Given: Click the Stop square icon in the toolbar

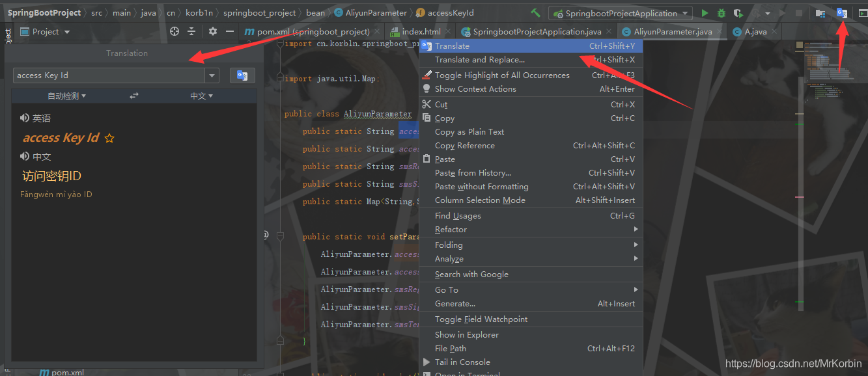Looking at the screenshot, I should 799,13.
